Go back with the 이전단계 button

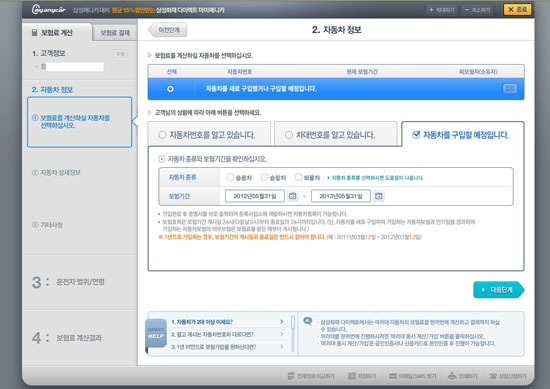click(168, 30)
